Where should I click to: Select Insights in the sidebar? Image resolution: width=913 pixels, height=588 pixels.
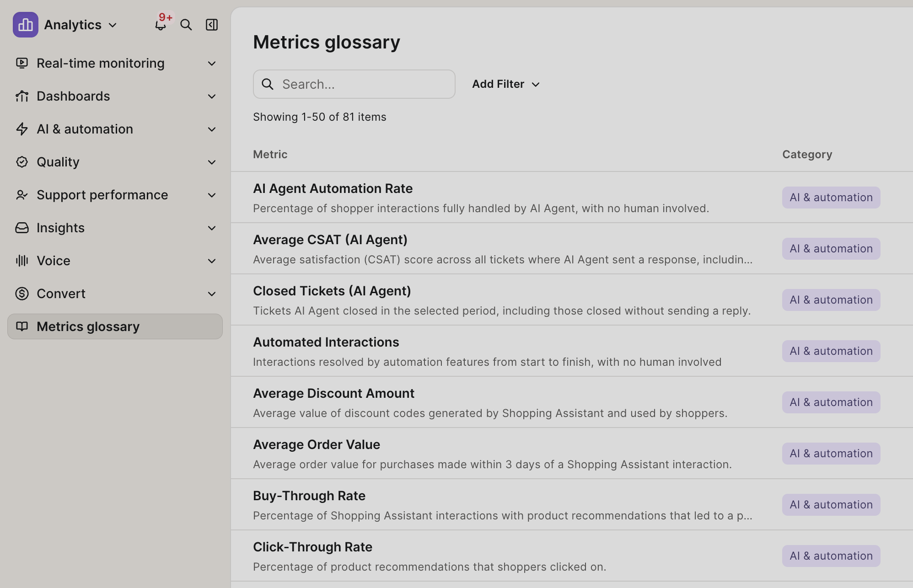click(115, 228)
